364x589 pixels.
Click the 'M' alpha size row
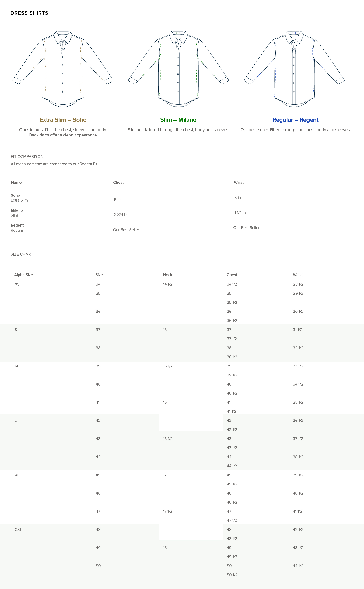pos(16,366)
